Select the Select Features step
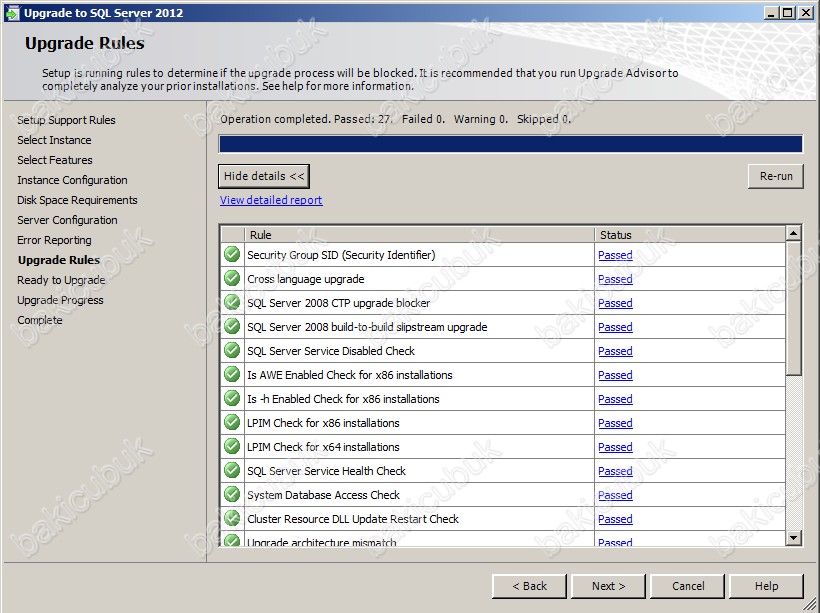 tap(55, 160)
